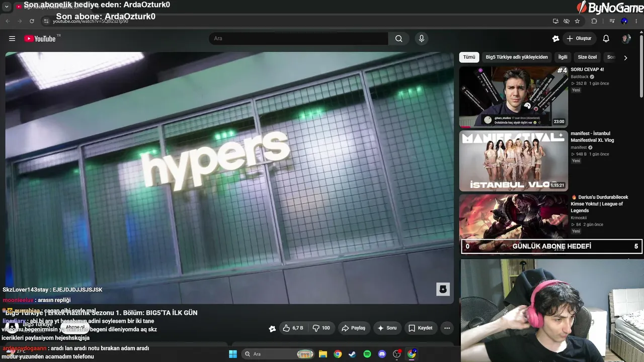Click the main hypers video player
Viewport: 644px width, 362px height.
click(x=229, y=177)
